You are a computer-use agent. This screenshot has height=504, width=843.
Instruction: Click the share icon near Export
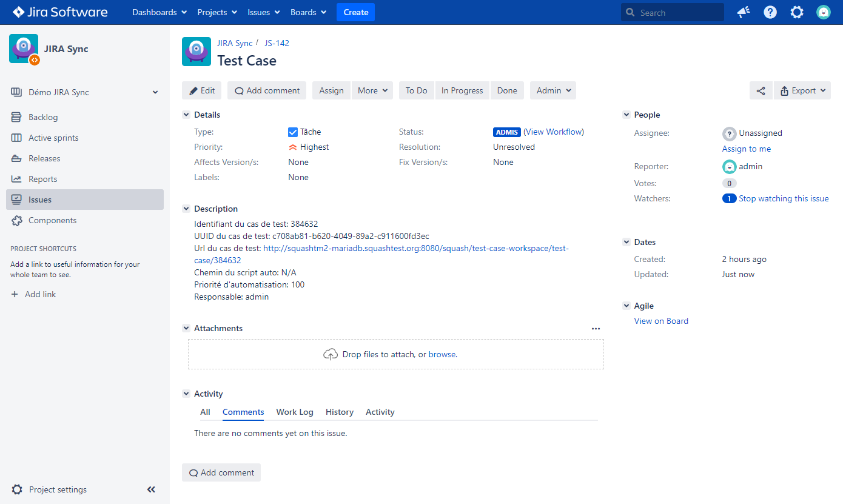761,90
